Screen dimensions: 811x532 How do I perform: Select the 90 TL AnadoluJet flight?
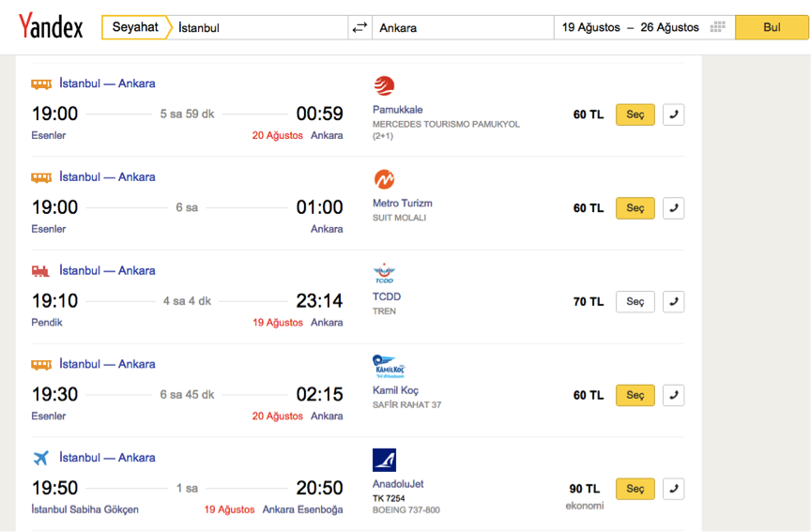tap(635, 489)
